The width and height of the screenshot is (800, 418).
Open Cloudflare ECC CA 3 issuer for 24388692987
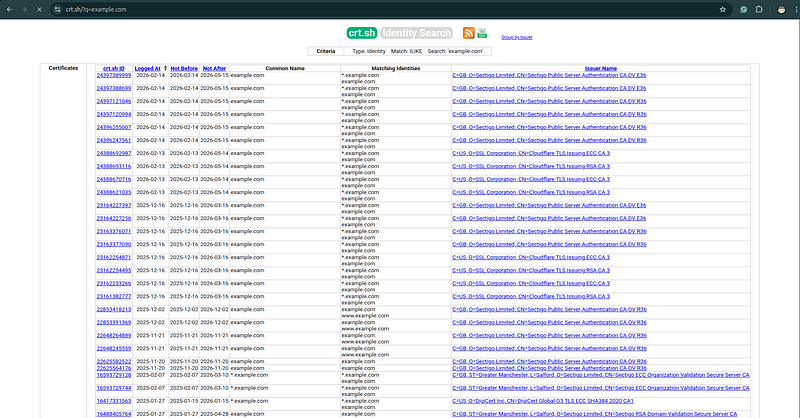click(x=531, y=153)
